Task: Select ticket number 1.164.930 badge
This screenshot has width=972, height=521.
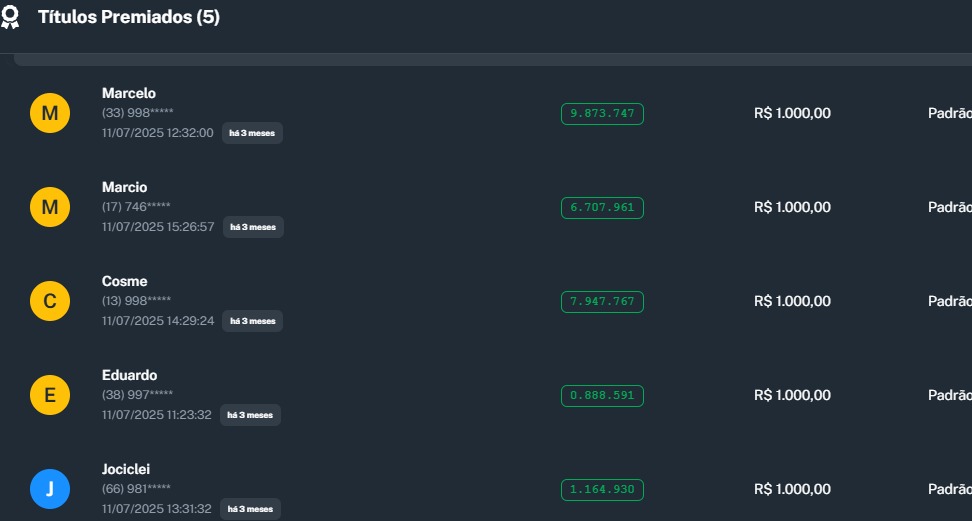Action: 602,490
